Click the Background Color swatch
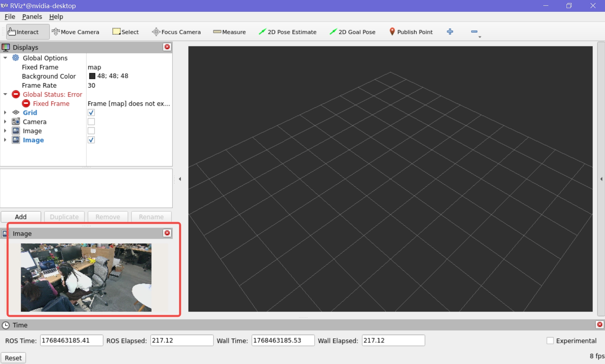This screenshot has width=605, height=364. point(92,76)
